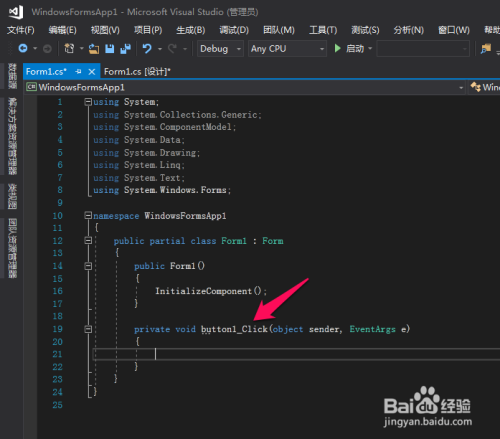
Task: Click the empty code line 21 in editor
Action: click(297, 354)
